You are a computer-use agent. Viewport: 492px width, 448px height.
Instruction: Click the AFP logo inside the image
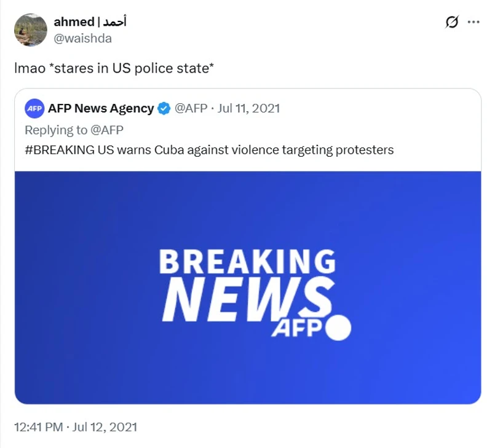pos(296,329)
